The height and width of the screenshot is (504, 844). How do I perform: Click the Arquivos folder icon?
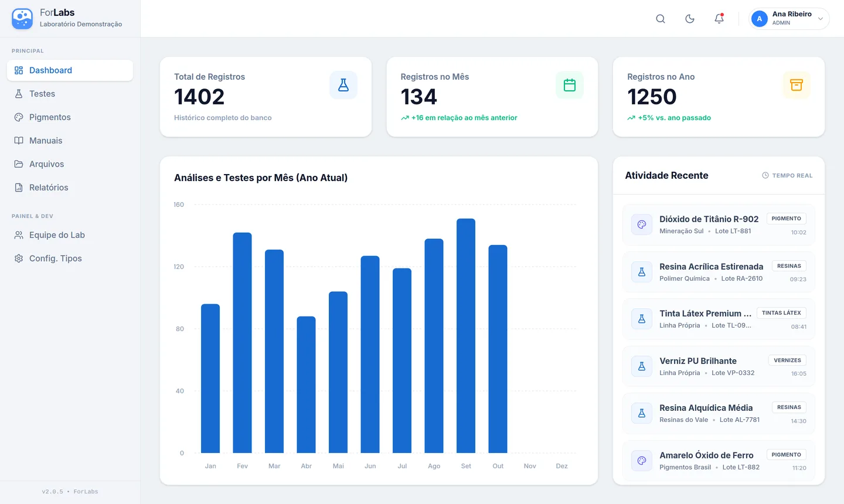tap(19, 164)
